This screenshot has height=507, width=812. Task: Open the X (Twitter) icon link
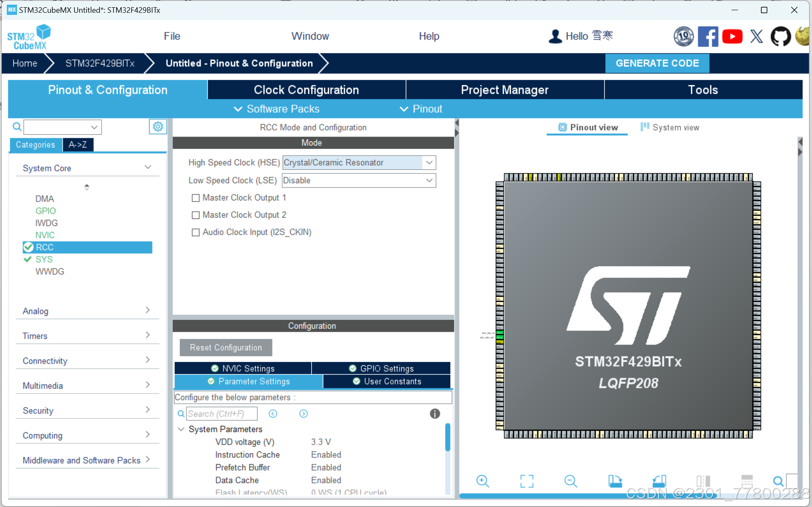756,36
